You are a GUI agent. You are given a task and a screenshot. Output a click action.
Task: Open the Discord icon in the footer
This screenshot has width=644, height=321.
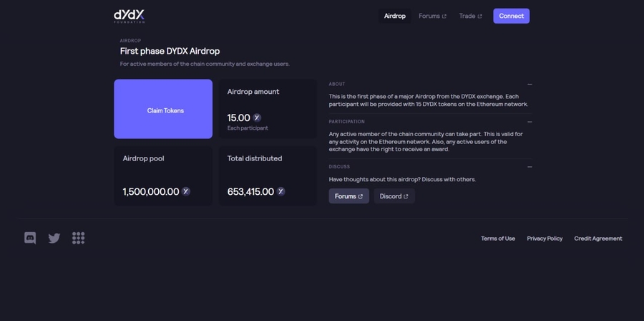(30, 238)
